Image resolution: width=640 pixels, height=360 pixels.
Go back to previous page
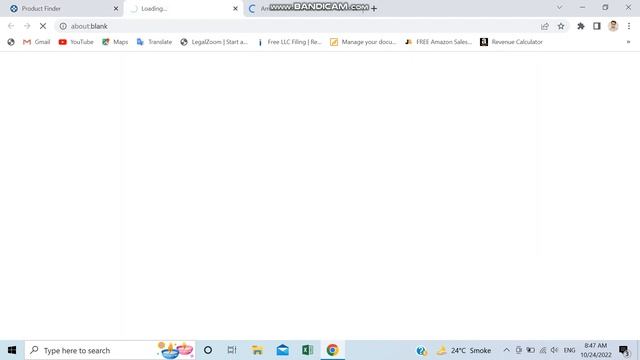click(11, 26)
